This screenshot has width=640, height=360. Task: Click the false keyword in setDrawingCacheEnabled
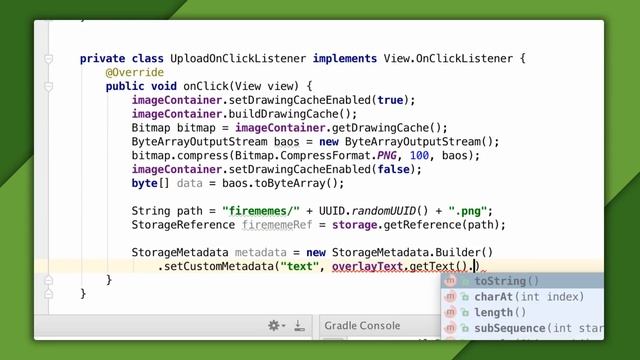393,170
